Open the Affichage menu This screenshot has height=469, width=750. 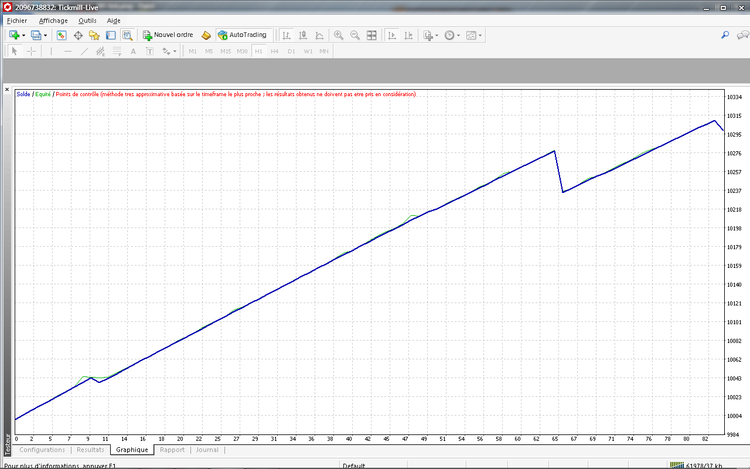pos(53,20)
